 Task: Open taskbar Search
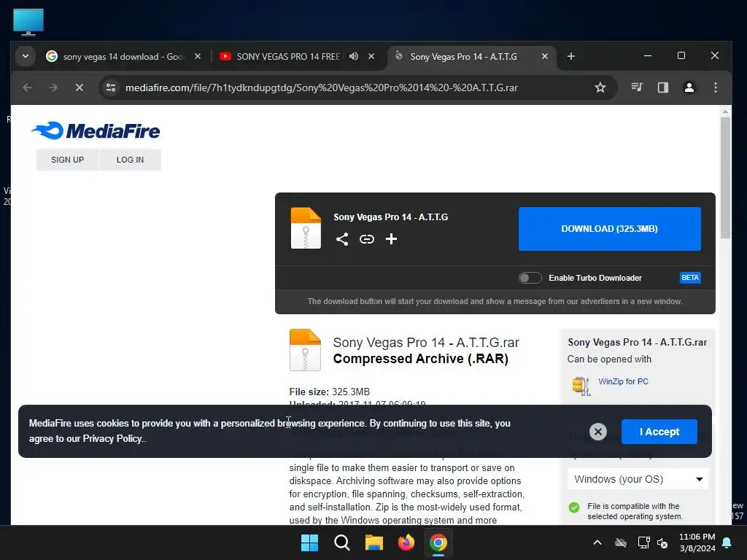342,542
